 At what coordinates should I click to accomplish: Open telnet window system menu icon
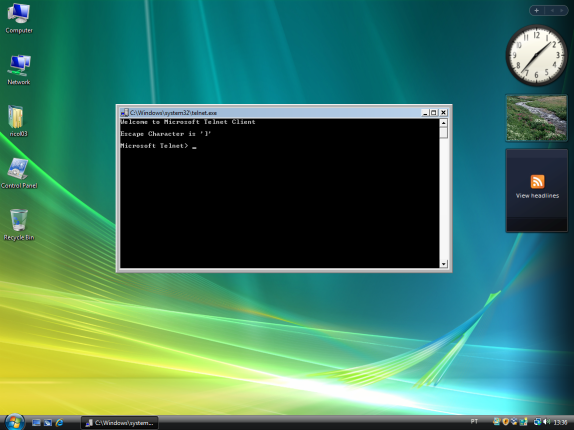[124, 113]
